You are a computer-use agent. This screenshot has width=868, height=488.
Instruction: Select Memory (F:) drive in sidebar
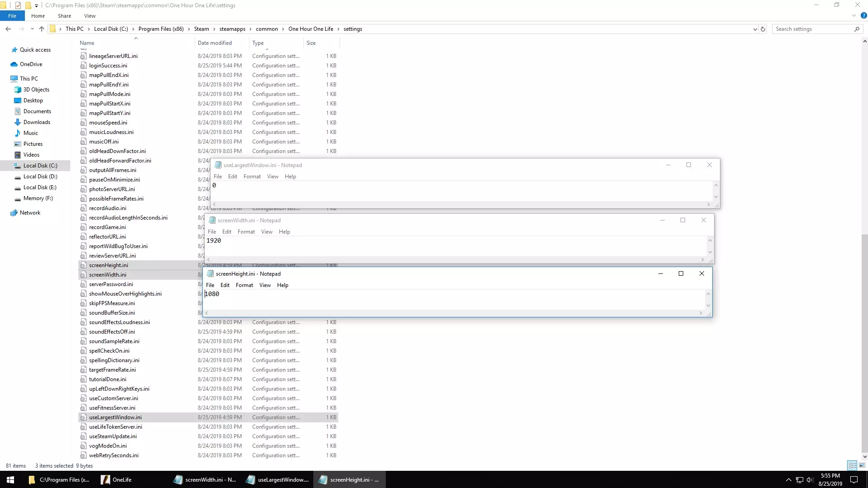point(38,198)
